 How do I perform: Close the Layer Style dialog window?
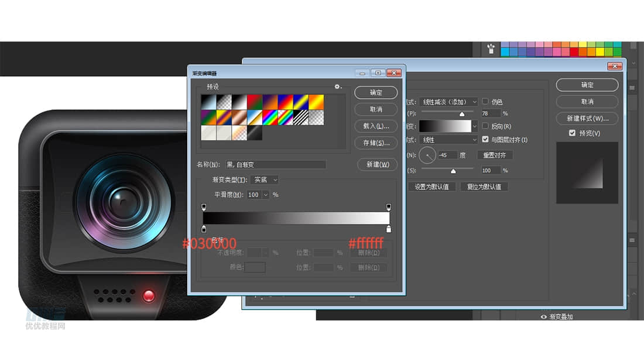point(614,66)
